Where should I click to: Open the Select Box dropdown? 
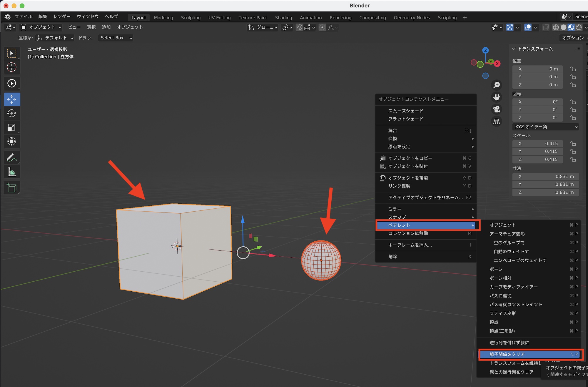116,38
